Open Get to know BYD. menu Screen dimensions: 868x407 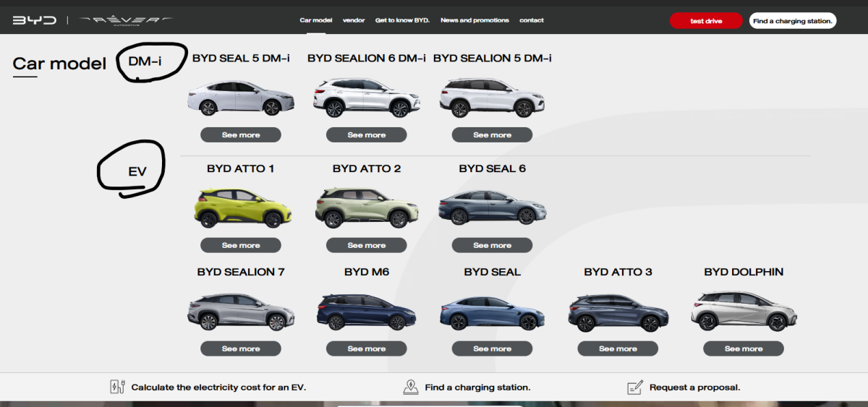402,20
